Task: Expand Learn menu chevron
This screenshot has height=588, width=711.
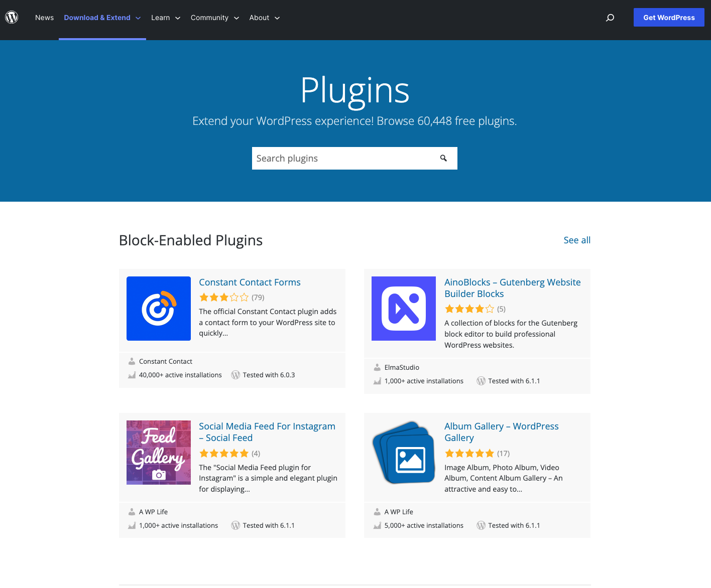Action: [x=178, y=18]
